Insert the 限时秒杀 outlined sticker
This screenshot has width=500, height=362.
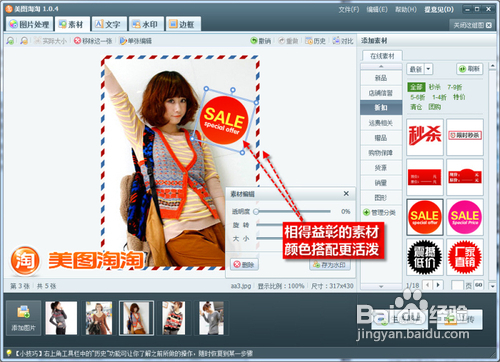click(465, 137)
